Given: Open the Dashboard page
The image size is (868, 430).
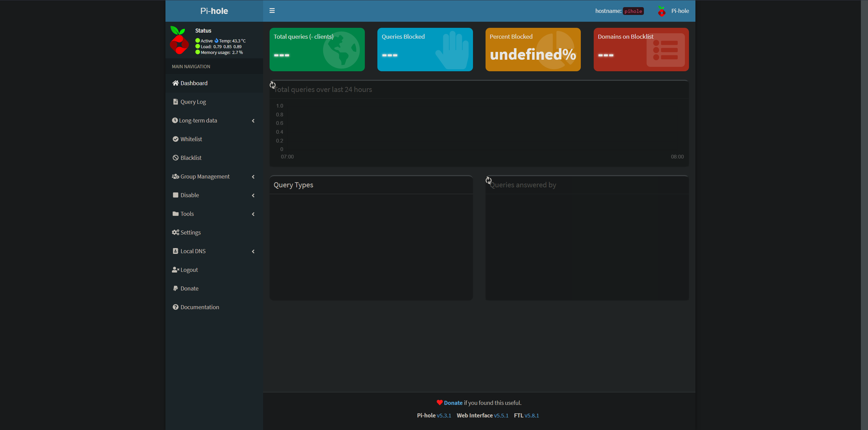Looking at the screenshot, I should click(214, 83).
